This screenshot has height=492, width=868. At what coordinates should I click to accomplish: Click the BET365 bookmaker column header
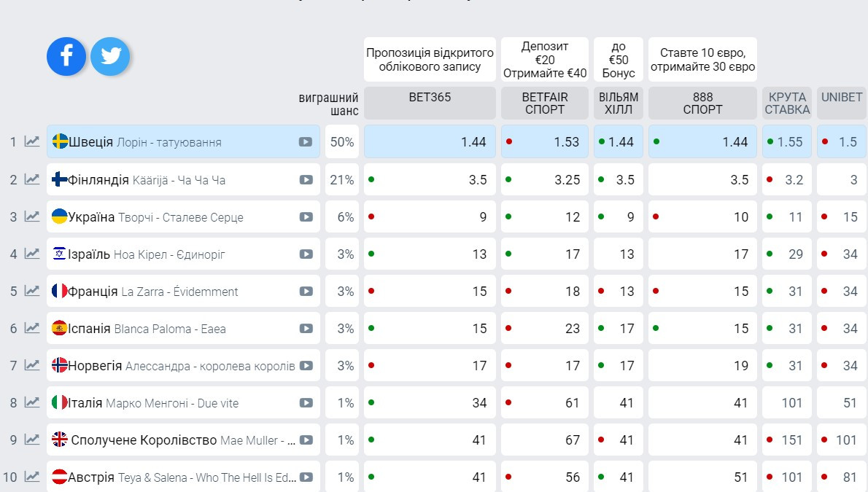coord(430,103)
